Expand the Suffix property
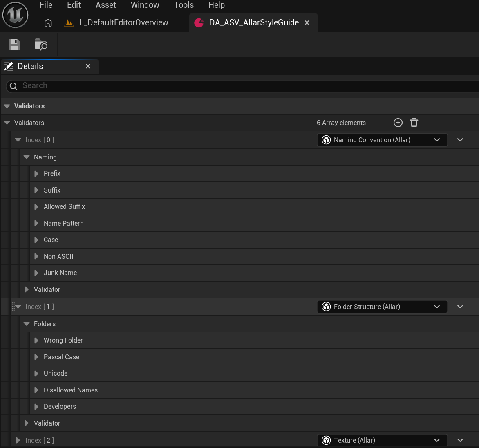This screenshot has width=479, height=448. click(x=36, y=190)
